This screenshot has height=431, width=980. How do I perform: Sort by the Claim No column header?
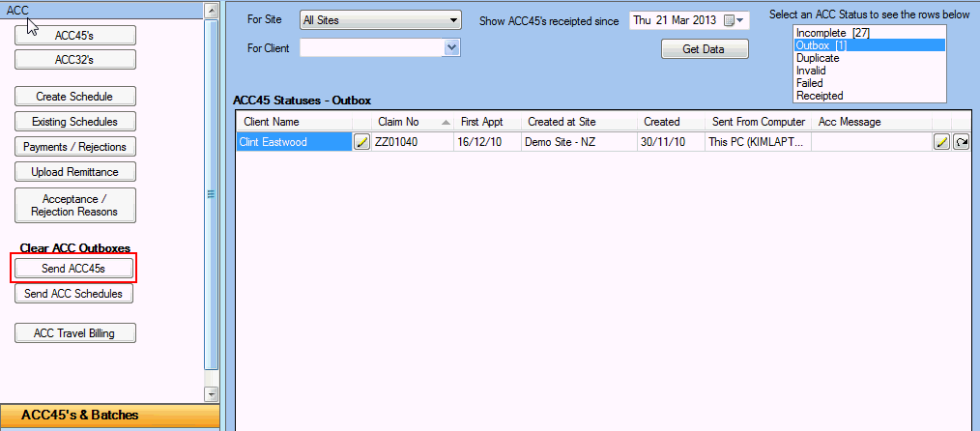(x=413, y=122)
